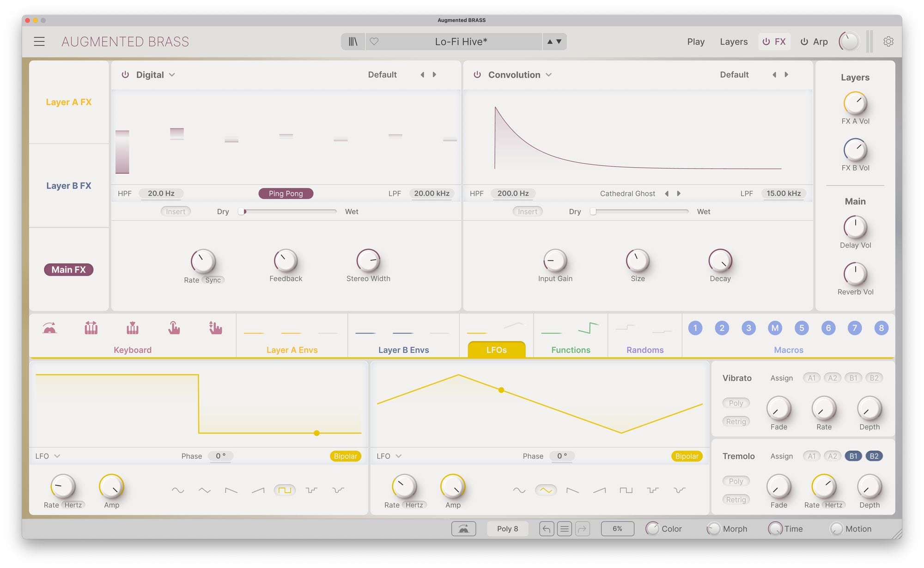Select macro button 1

click(x=695, y=328)
